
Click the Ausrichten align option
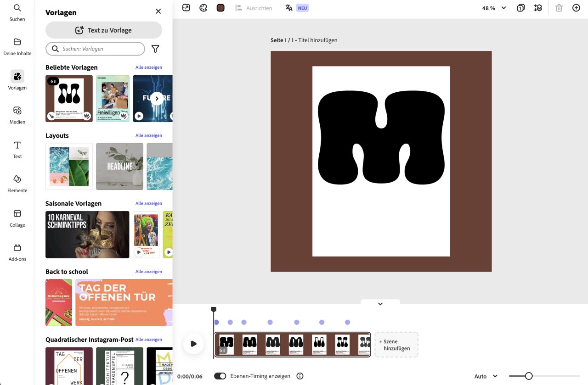coord(254,8)
